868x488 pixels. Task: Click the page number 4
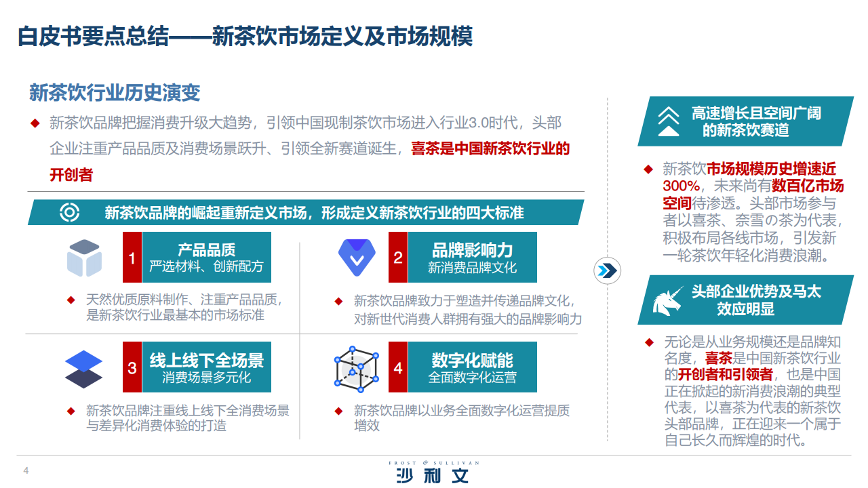(x=26, y=470)
